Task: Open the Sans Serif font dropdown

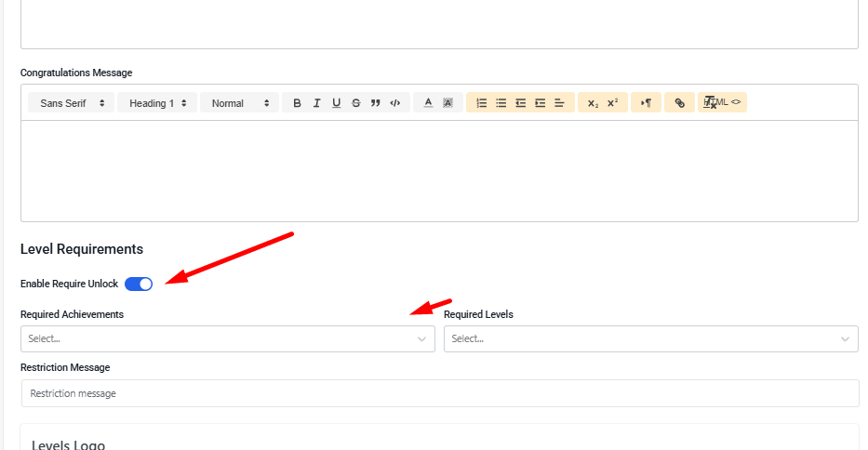Action: coord(72,103)
